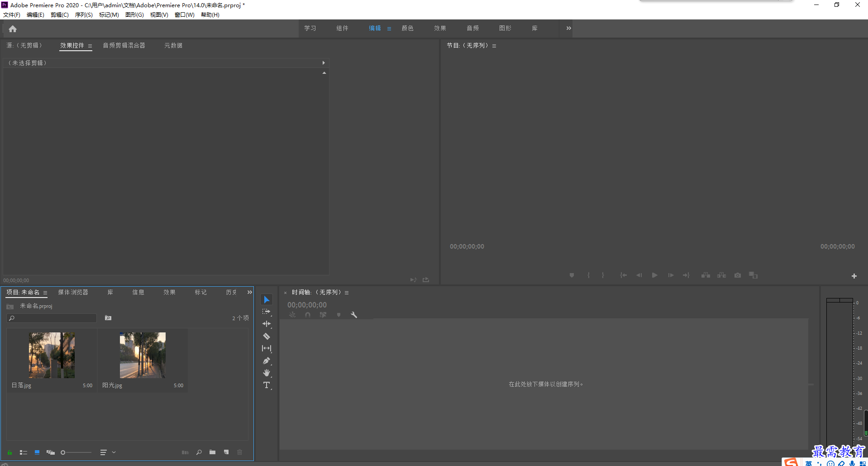Toggle the timeline Add Marker button
This screenshot has height=466, width=868.
(x=339, y=315)
